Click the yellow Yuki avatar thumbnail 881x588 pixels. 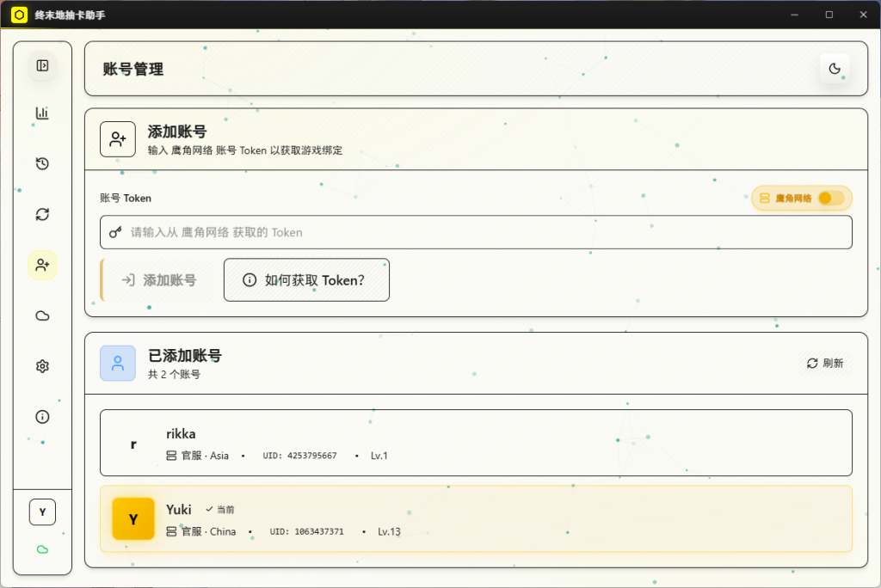pyautogui.click(x=133, y=519)
